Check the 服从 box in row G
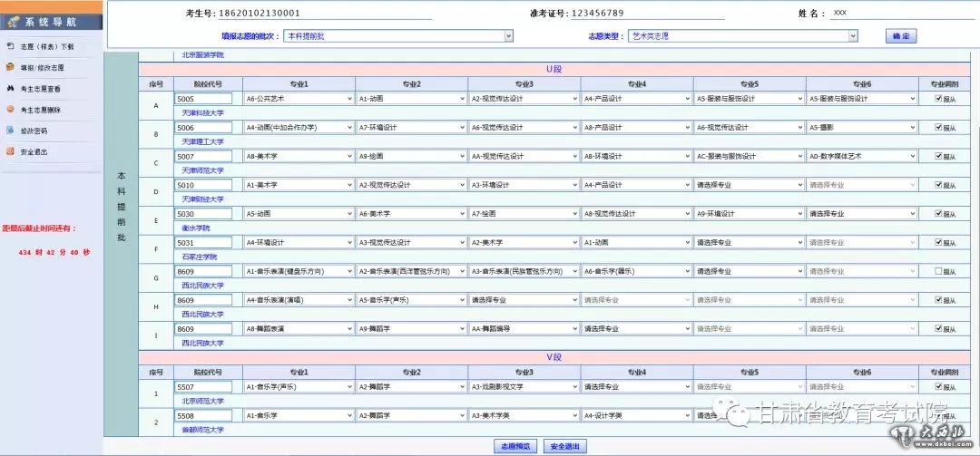 [938, 271]
